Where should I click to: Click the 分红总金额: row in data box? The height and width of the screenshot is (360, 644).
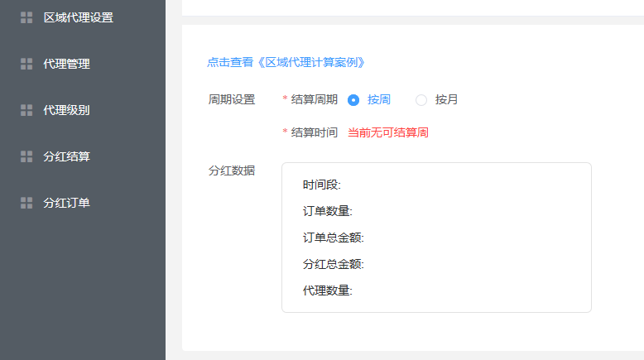[x=333, y=264]
